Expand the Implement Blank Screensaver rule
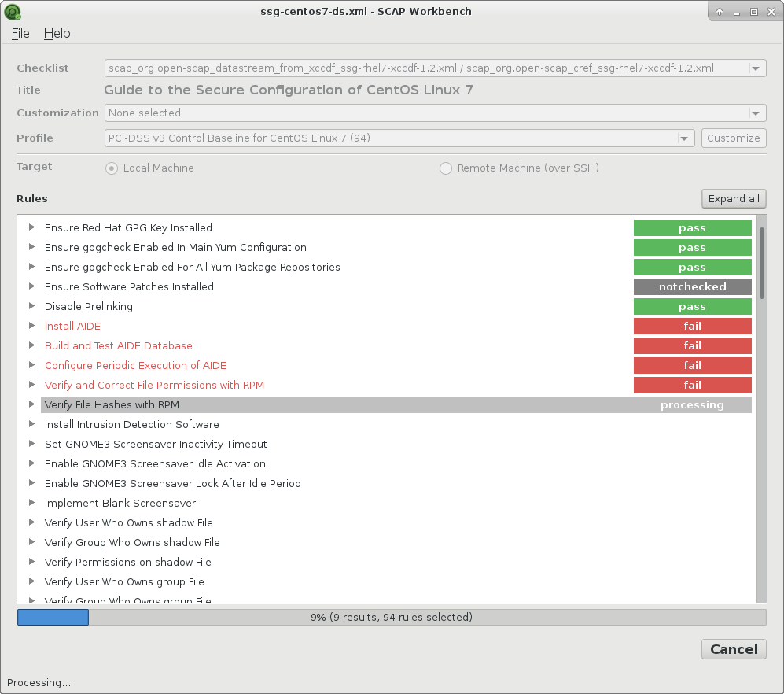 point(32,503)
